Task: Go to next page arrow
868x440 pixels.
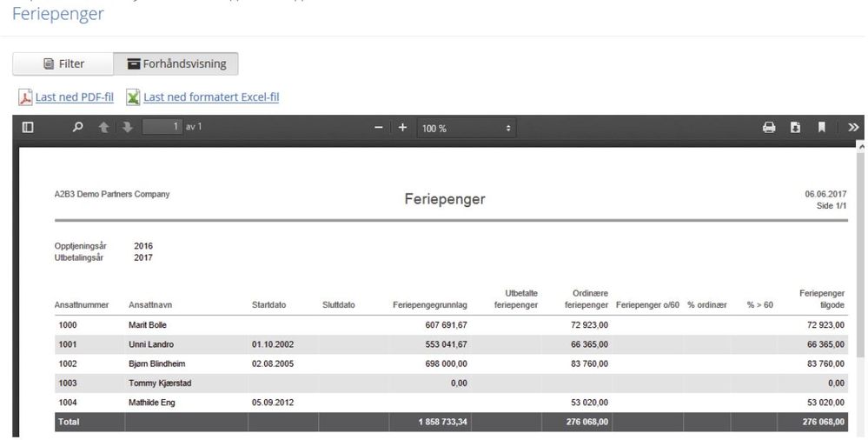Action: tap(128, 128)
